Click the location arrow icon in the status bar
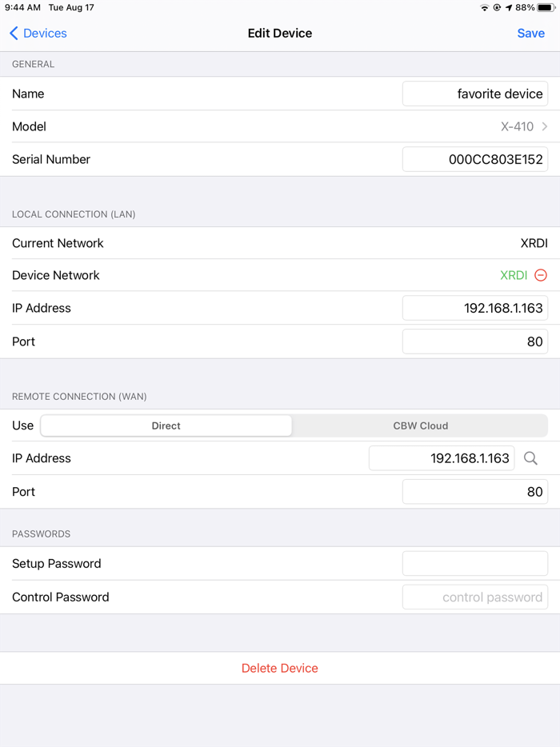This screenshot has width=560, height=747. (x=509, y=7)
